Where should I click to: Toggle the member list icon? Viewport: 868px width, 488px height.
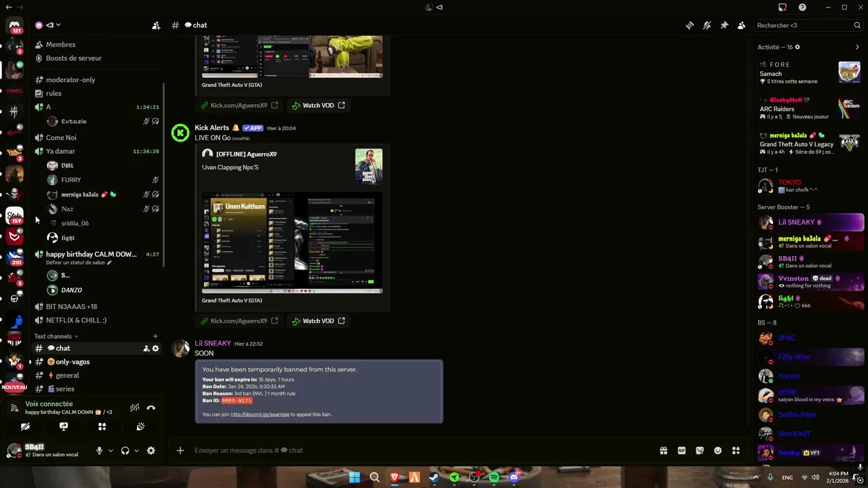(741, 25)
